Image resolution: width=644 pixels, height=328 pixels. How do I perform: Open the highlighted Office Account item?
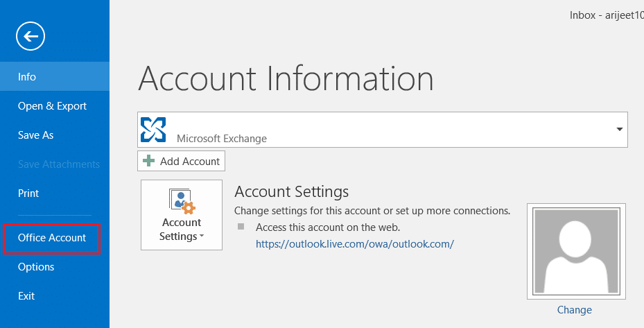[52, 238]
